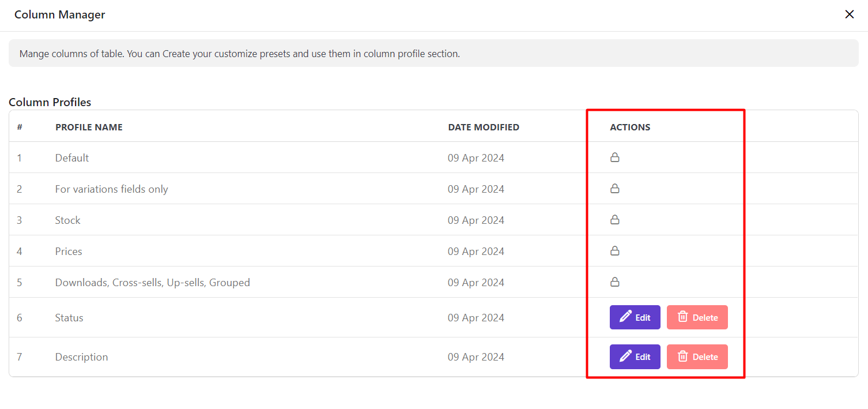Screen dimensions: 868x409
Task: Click the '#' column header
Action: point(20,127)
